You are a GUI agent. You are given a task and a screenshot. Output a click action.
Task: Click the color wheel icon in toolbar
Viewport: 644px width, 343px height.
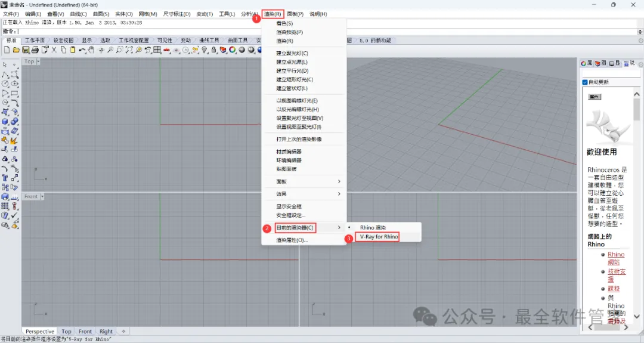[x=233, y=50]
